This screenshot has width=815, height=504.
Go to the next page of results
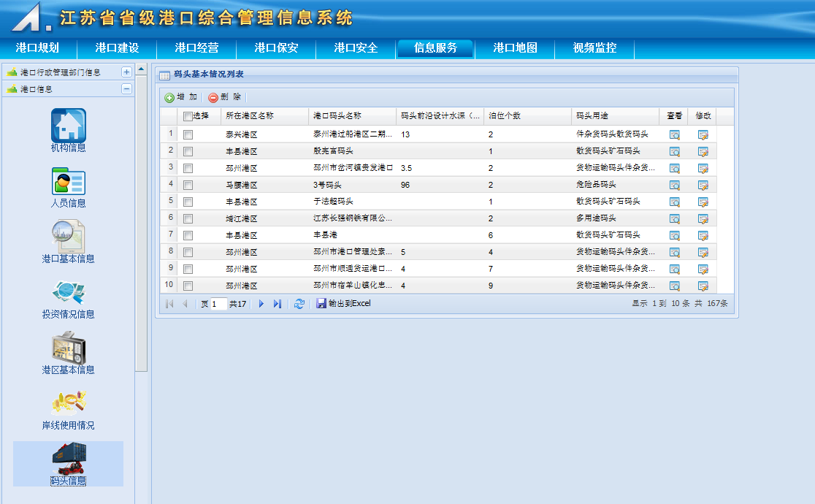(261, 304)
